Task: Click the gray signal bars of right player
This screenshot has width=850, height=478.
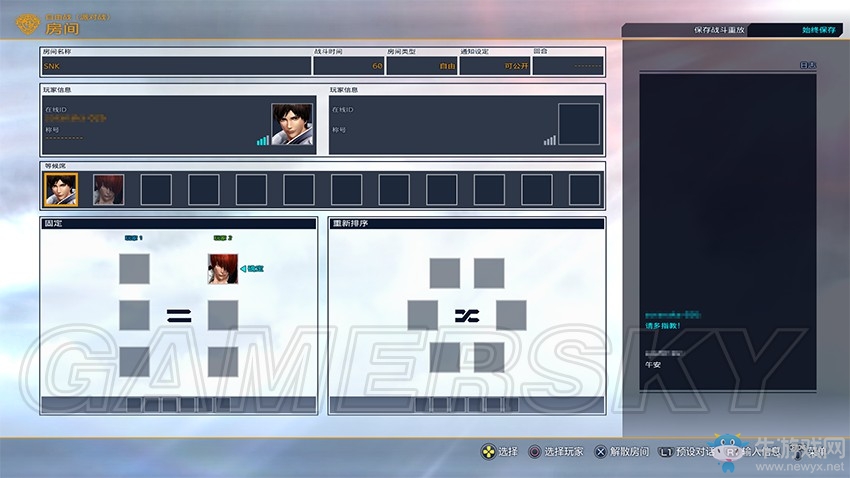Action: 550,140
